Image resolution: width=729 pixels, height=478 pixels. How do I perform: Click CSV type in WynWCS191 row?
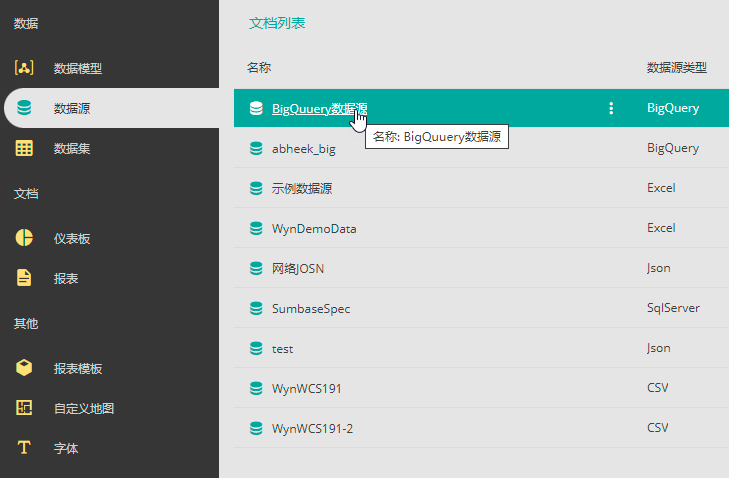pos(657,388)
